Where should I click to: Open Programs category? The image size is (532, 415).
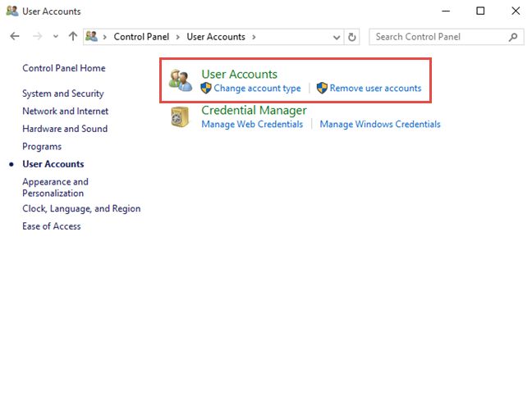[42, 147]
